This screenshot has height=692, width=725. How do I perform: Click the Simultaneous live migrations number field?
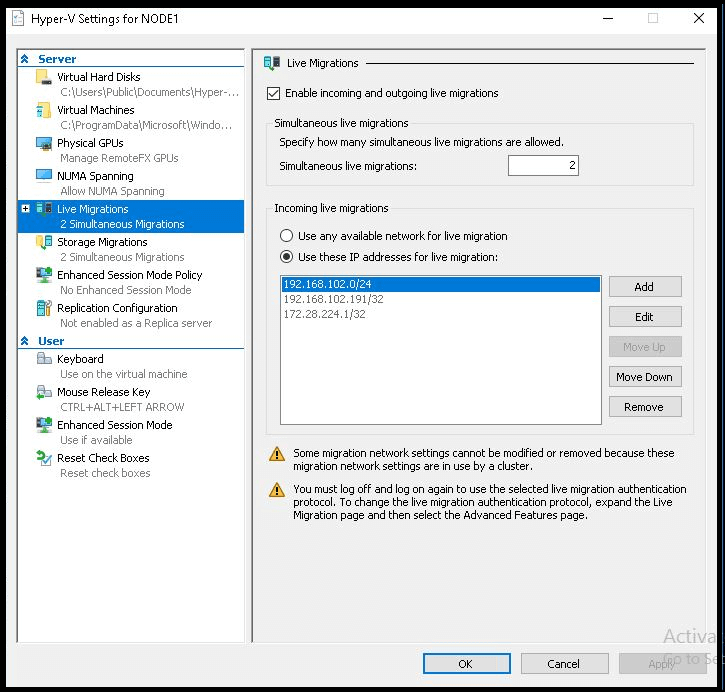point(543,165)
